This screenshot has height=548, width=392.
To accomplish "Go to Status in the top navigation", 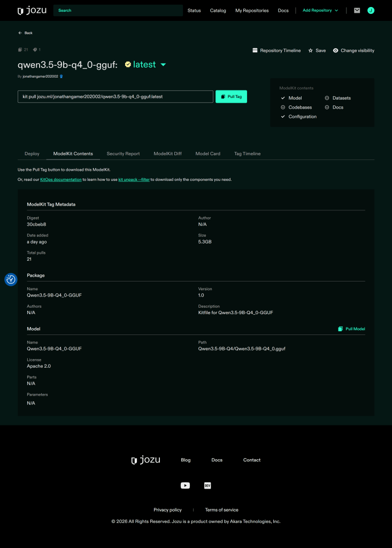I will [194, 11].
